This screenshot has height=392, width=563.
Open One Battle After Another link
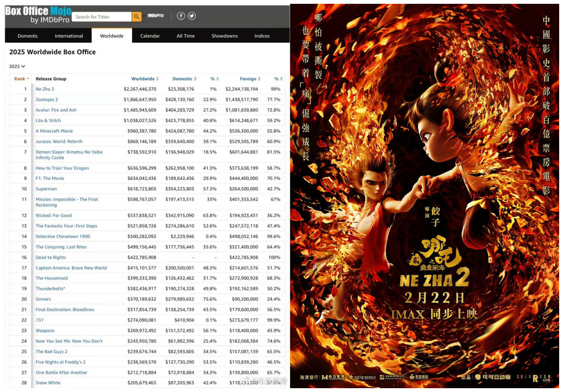(x=61, y=373)
